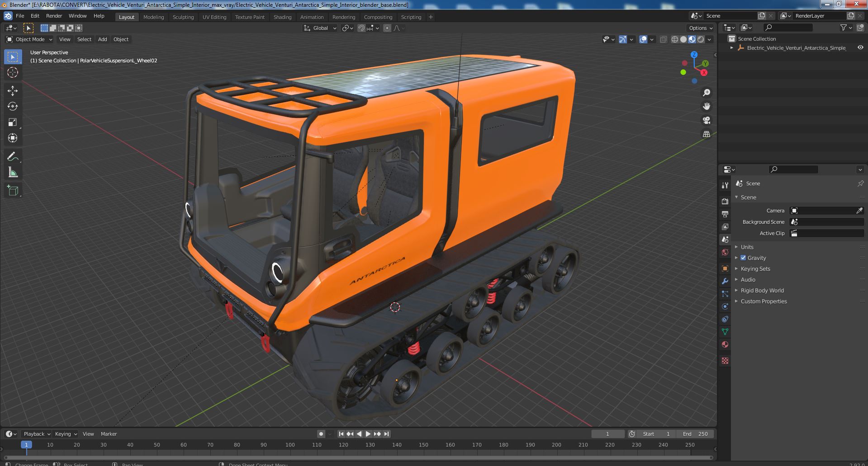Toggle proportional editing button
Image resolution: width=868 pixels, height=466 pixels.
point(387,28)
